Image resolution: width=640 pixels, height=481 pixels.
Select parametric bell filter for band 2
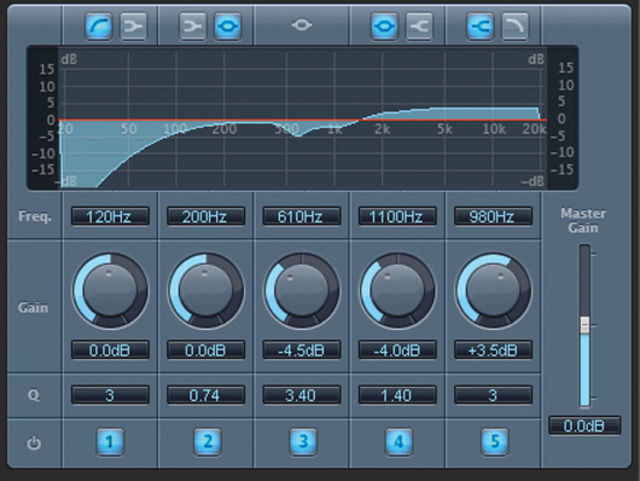click(x=227, y=27)
